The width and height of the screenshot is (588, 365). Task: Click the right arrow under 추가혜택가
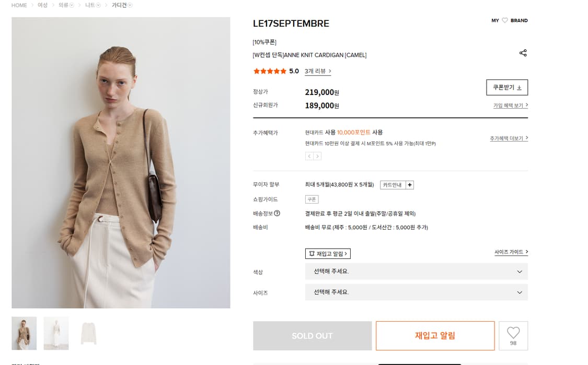coord(317,155)
